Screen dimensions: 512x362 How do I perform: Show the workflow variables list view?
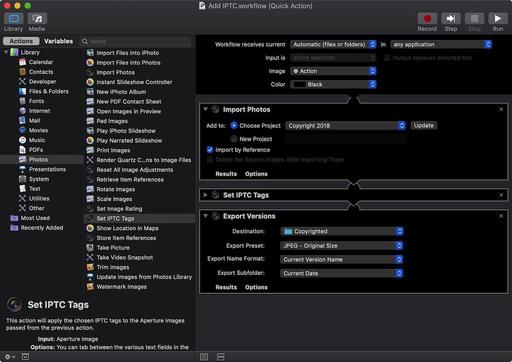click(x=221, y=357)
